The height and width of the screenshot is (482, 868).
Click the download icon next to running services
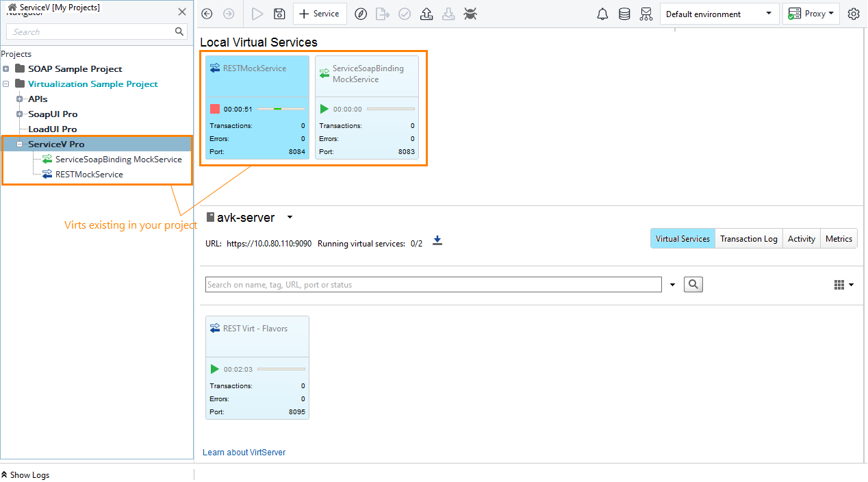pyautogui.click(x=437, y=240)
